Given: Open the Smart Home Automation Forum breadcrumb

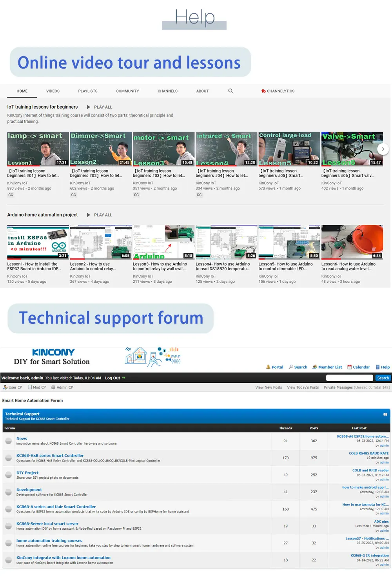Looking at the screenshot, I should (x=33, y=401).
